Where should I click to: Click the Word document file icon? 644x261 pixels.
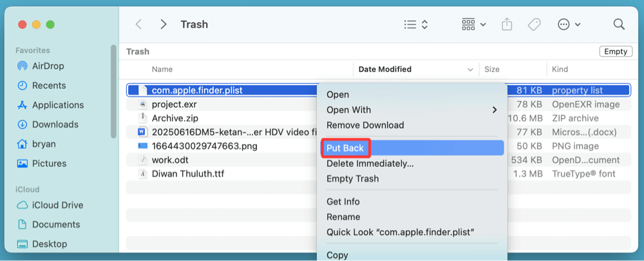142,132
